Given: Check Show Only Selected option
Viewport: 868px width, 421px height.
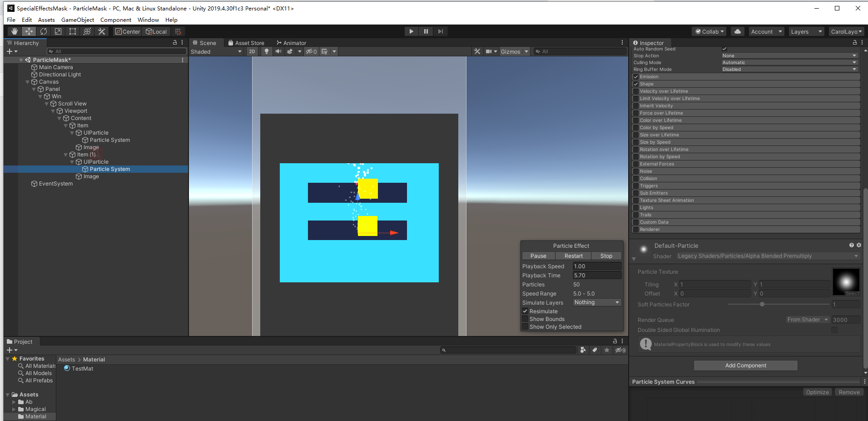Looking at the screenshot, I should [525, 326].
